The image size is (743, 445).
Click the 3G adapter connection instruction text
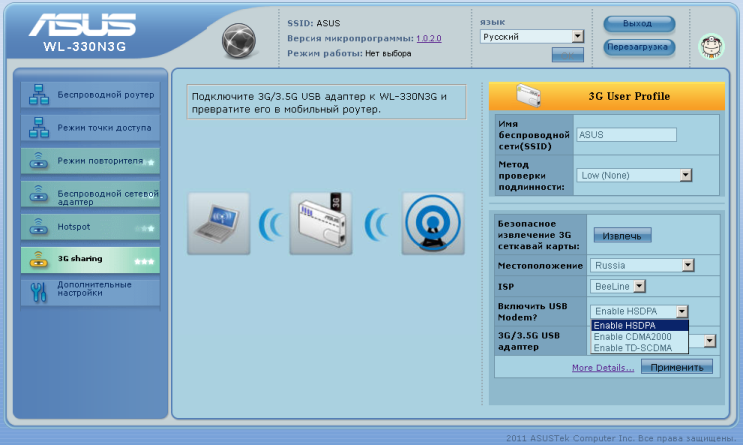326,102
